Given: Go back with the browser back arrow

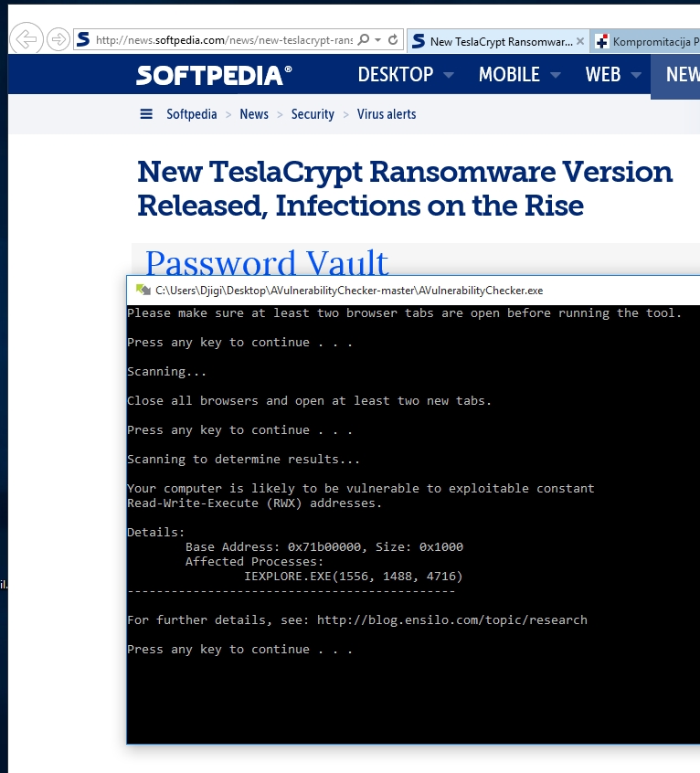Looking at the screenshot, I should point(27,38).
